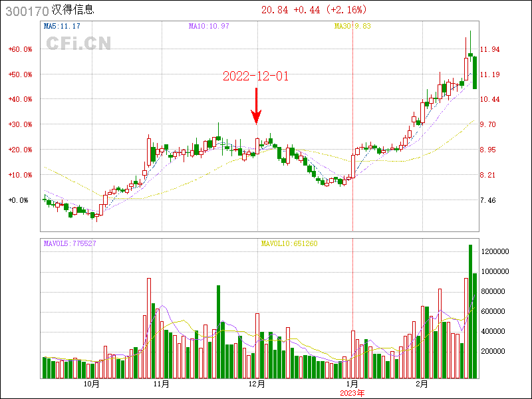Click the 1200000 volume axis value
This screenshot has width=532, height=399.
click(495, 252)
